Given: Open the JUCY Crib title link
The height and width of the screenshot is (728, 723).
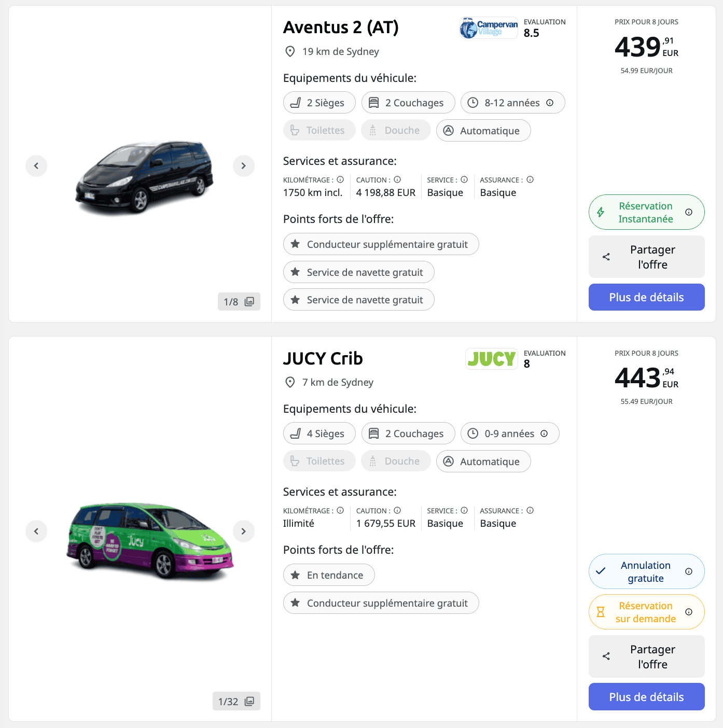Looking at the screenshot, I should pyautogui.click(x=323, y=358).
